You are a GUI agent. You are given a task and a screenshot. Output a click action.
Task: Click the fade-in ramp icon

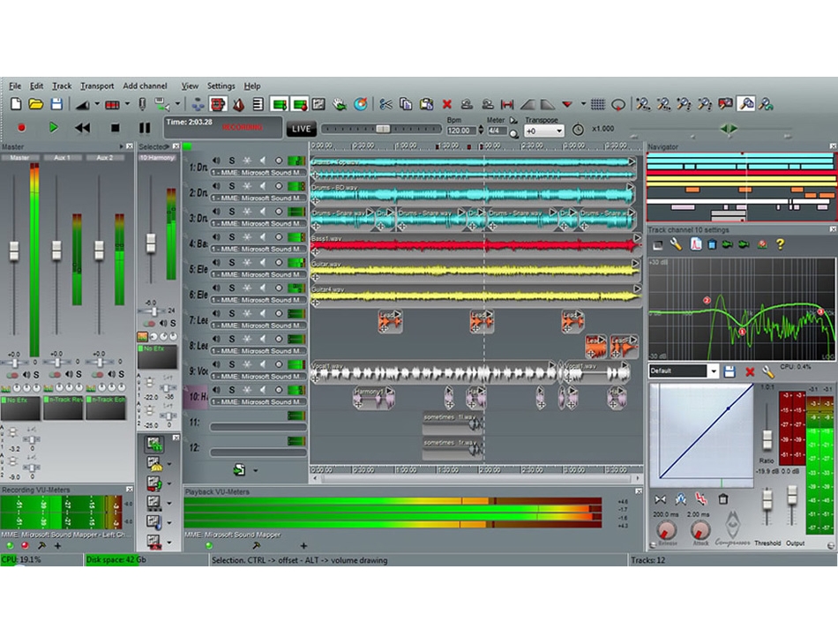coord(527,104)
